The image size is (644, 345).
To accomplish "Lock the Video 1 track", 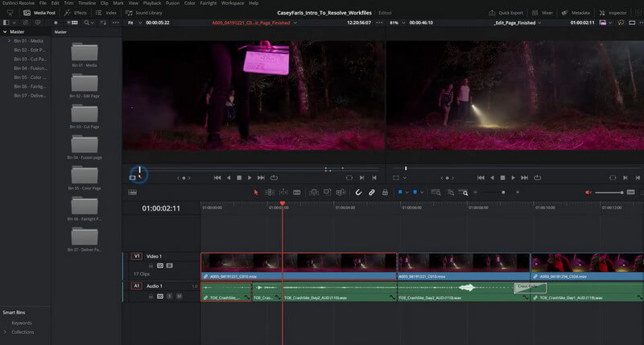I will (151, 265).
